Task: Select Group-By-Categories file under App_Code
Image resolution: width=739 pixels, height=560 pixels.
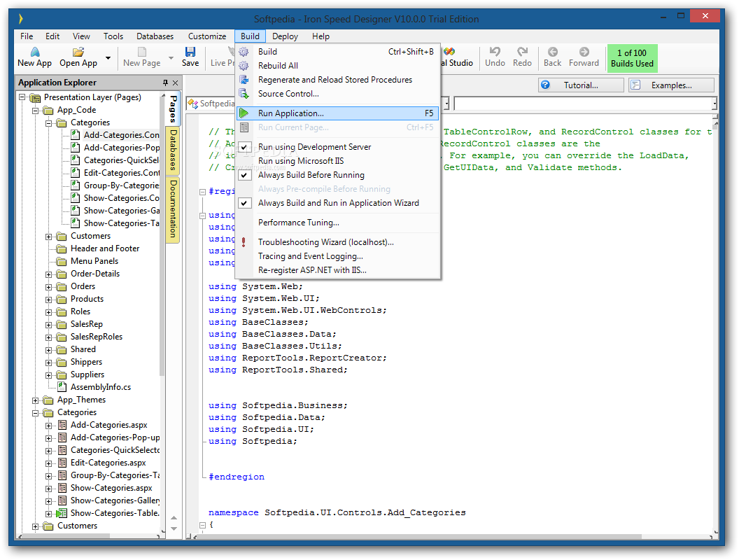Action: tap(121, 185)
